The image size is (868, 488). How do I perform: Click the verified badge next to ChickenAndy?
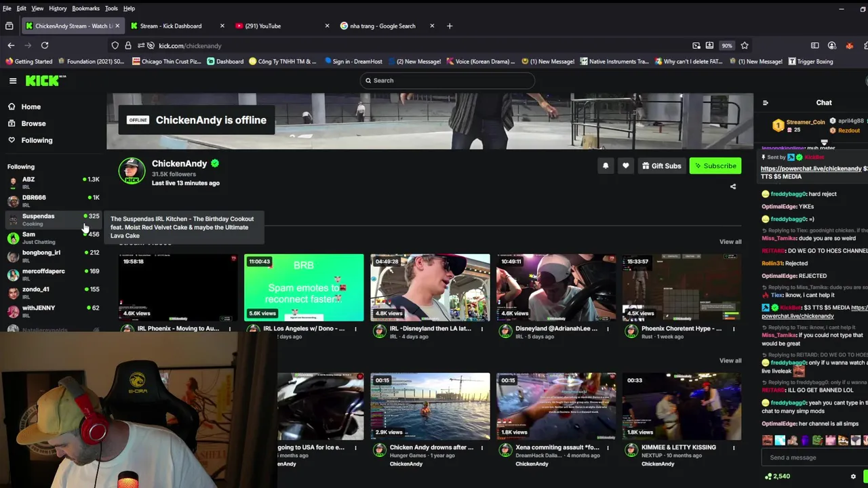[x=215, y=163]
